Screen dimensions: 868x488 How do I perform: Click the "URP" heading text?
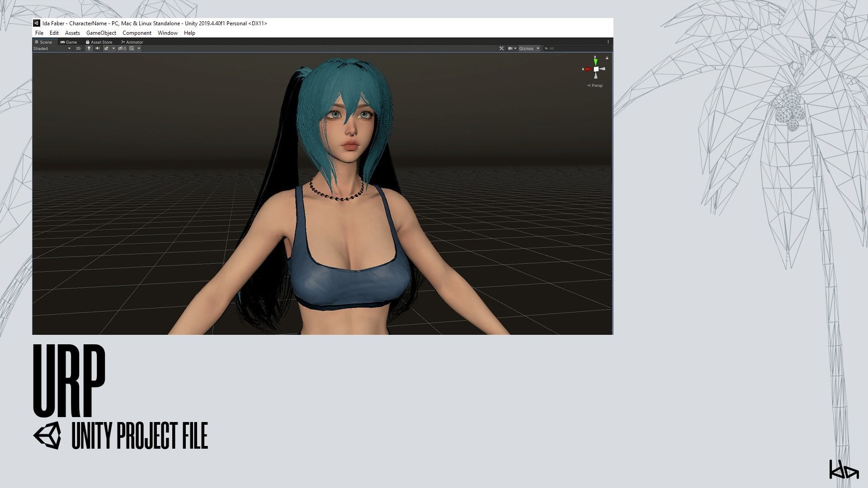click(x=69, y=380)
